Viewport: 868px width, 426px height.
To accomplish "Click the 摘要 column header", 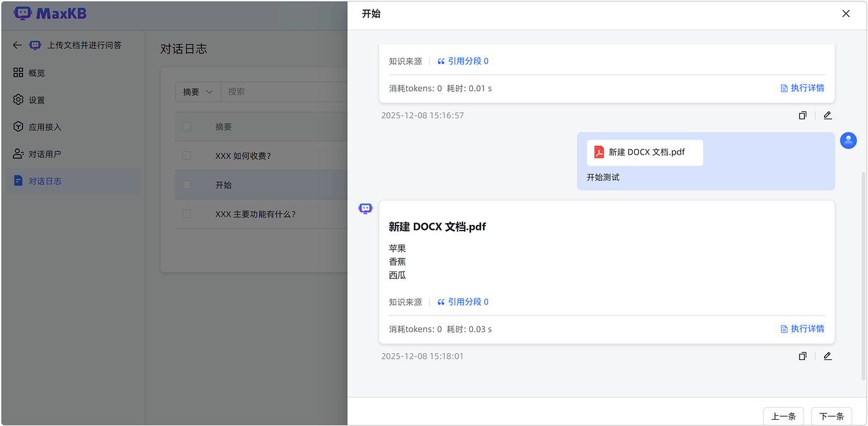I will pyautogui.click(x=223, y=127).
